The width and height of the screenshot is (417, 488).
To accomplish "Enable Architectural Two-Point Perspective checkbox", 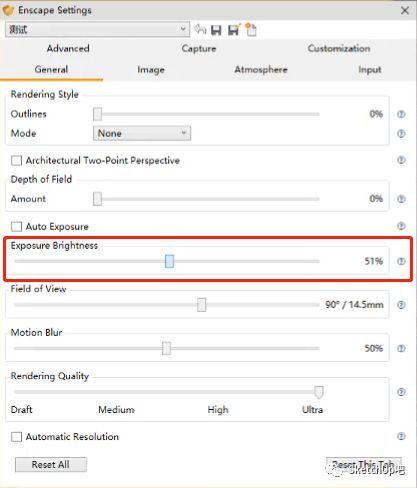I will [x=16, y=161].
